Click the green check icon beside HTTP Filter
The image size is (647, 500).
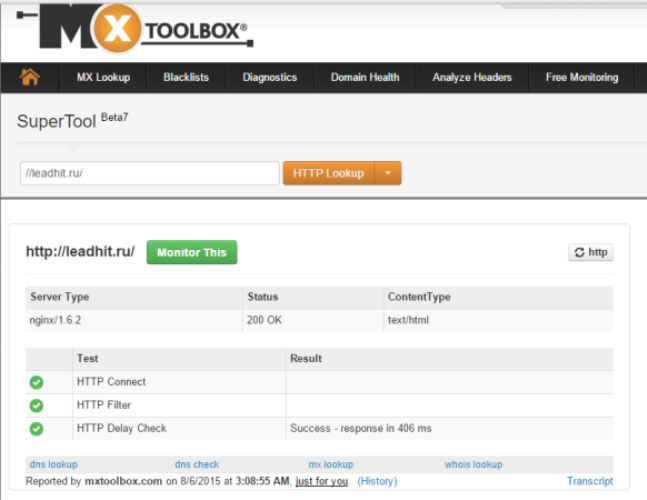click(x=36, y=405)
